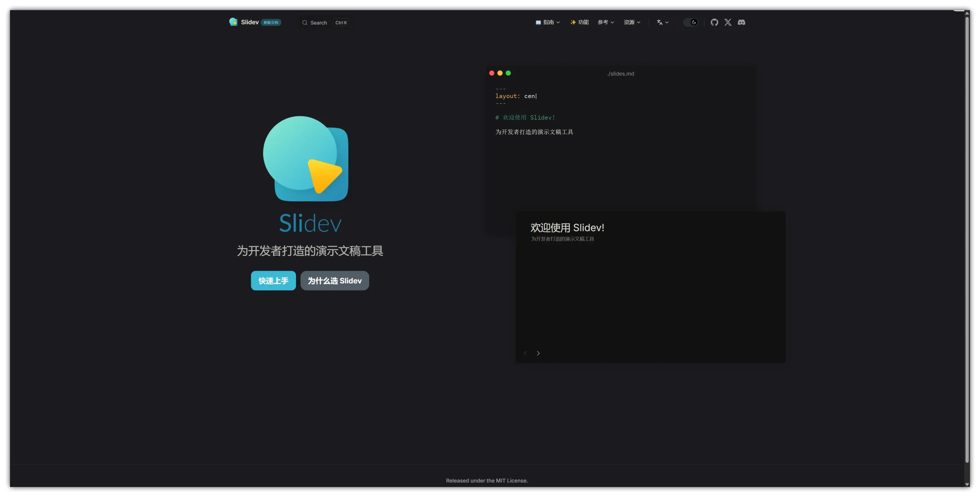This screenshot has width=980, height=497.
Task: Open the language translation dropdown
Action: pyautogui.click(x=663, y=22)
